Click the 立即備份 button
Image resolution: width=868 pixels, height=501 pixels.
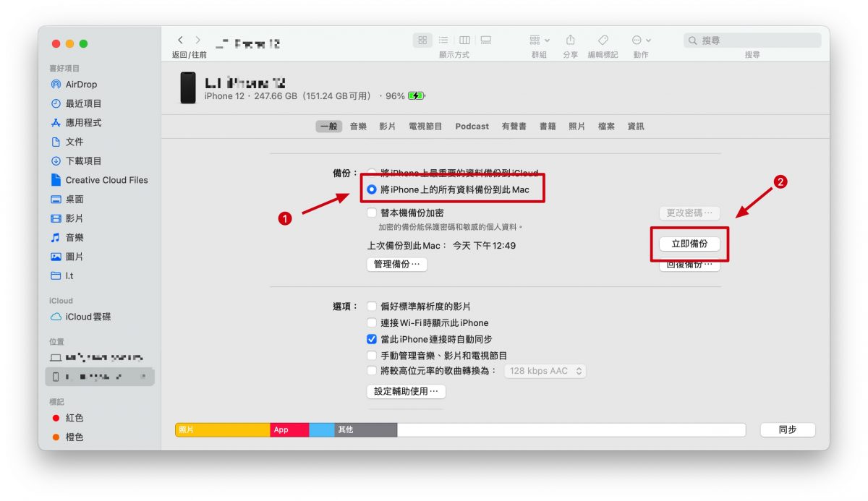[689, 244]
